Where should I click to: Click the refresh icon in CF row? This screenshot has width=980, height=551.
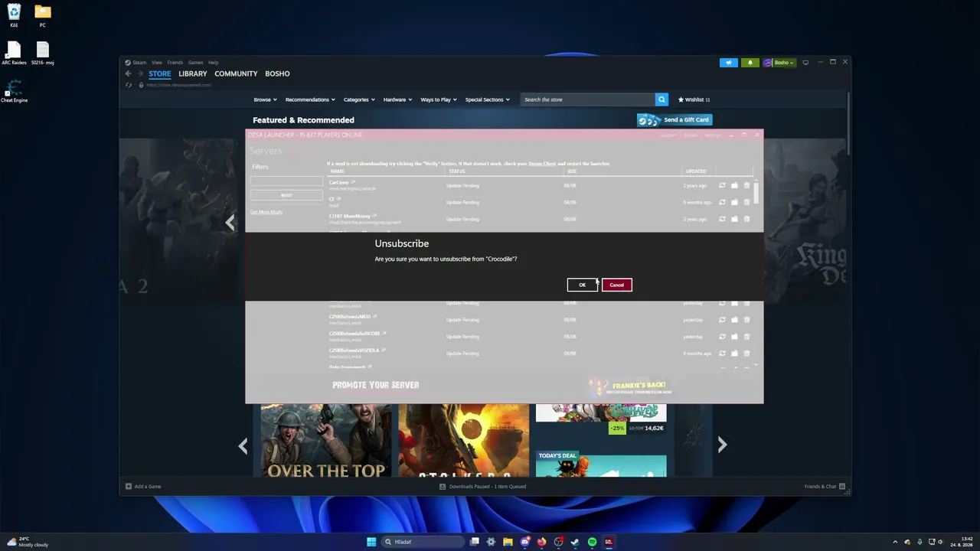tap(722, 202)
